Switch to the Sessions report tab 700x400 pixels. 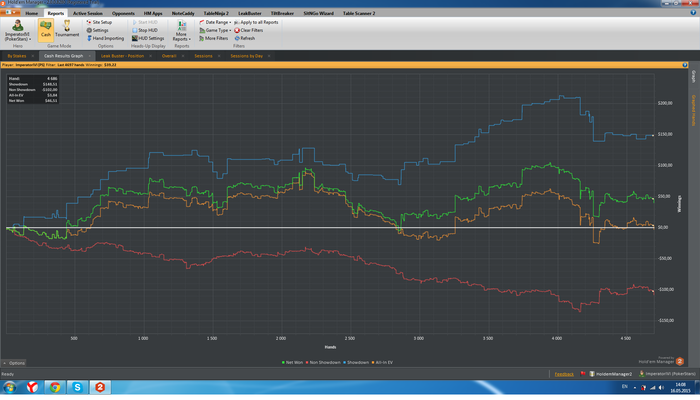[x=203, y=56]
